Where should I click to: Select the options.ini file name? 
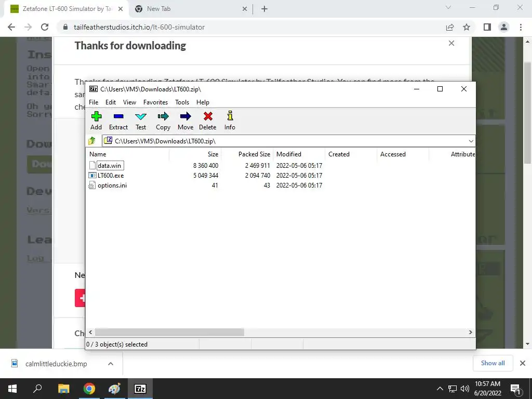click(112, 185)
